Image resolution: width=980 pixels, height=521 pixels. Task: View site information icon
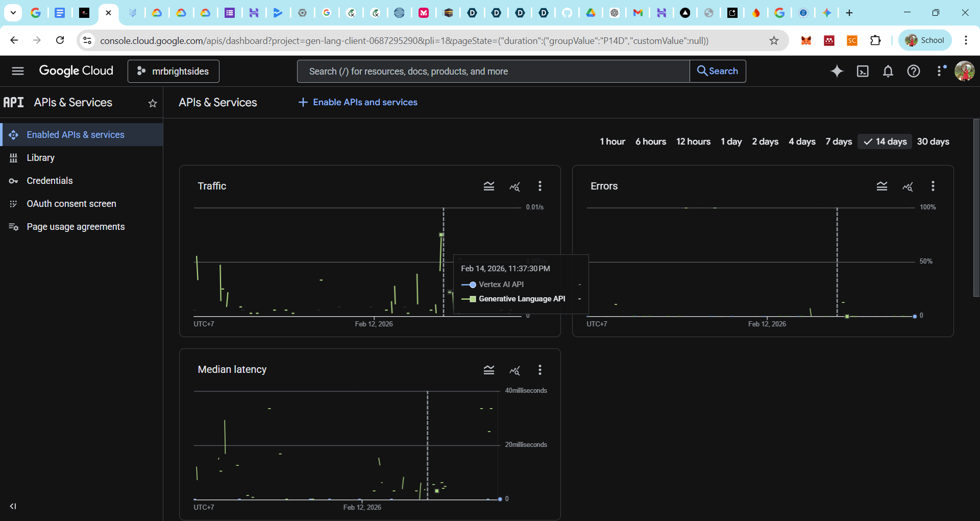tap(87, 40)
